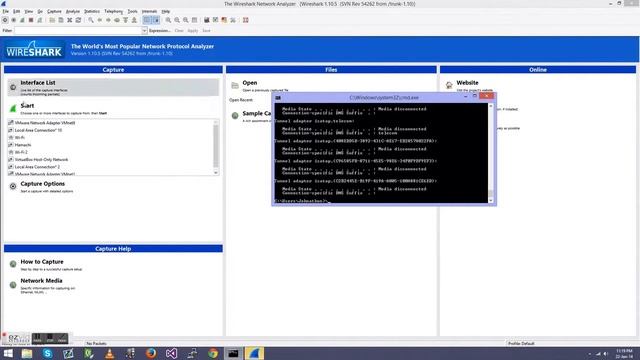This screenshot has width=640, height=360.
Task: Click the preferences toolbar icon
Action: pos(233,20)
